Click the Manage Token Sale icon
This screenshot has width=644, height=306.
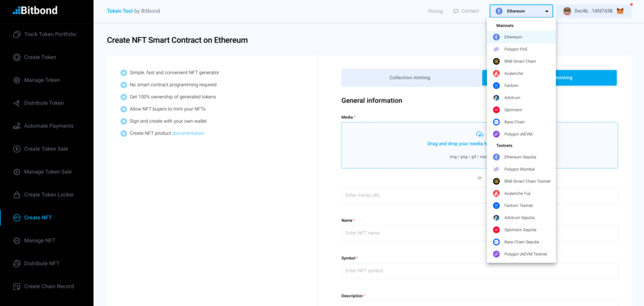pos(16,171)
